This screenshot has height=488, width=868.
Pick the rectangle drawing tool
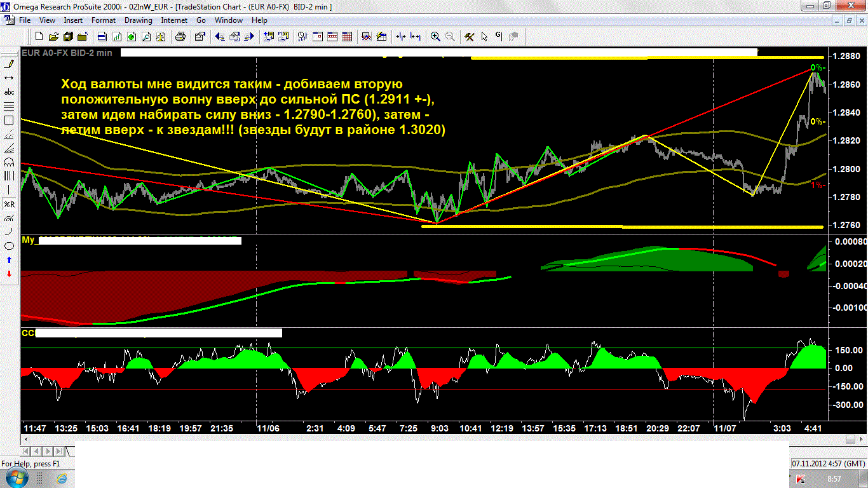click(10, 119)
